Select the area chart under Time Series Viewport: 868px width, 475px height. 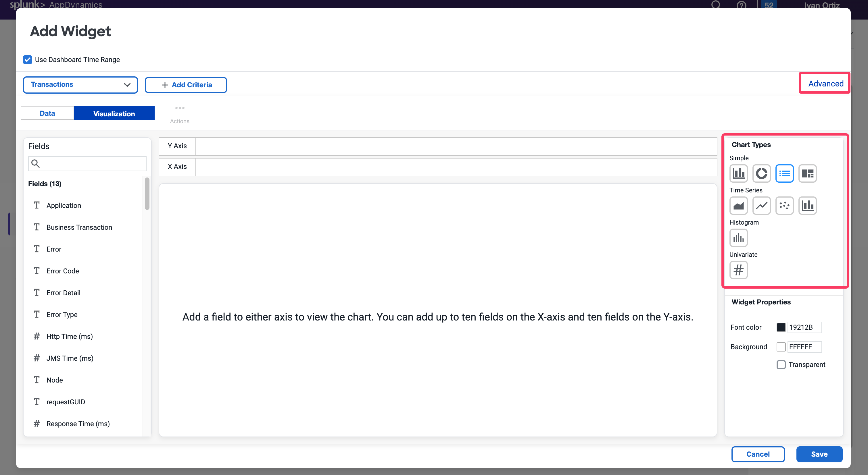[x=738, y=205]
